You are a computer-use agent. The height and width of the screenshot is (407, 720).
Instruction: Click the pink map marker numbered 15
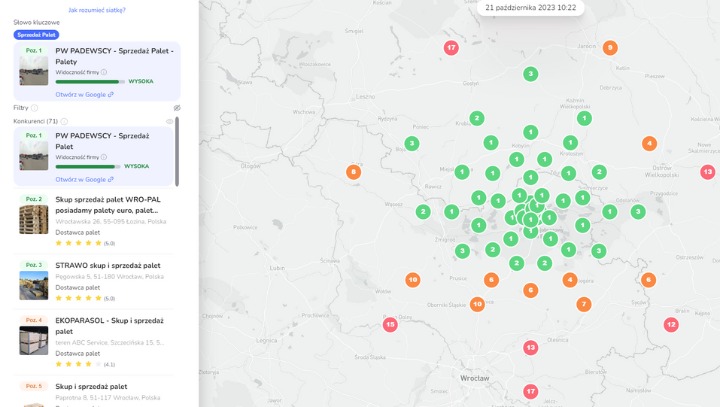point(390,324)
